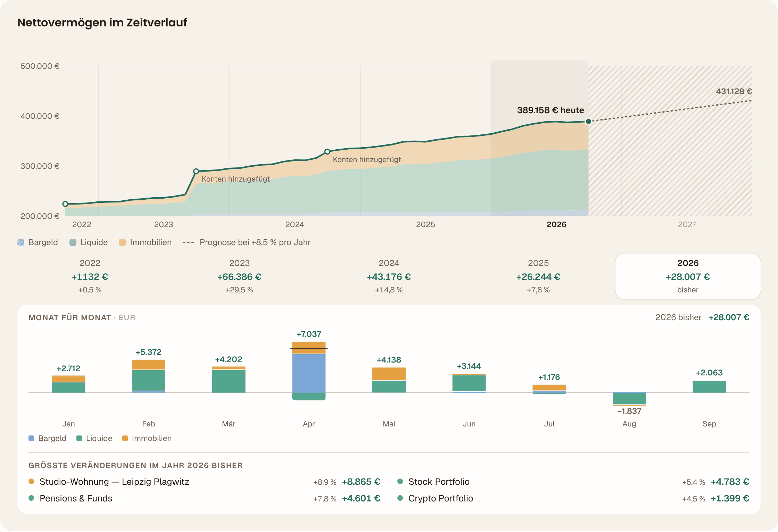Select the negative August bar −1.837
The width and height of the screenshot is (778, 532).
[629, 398]
